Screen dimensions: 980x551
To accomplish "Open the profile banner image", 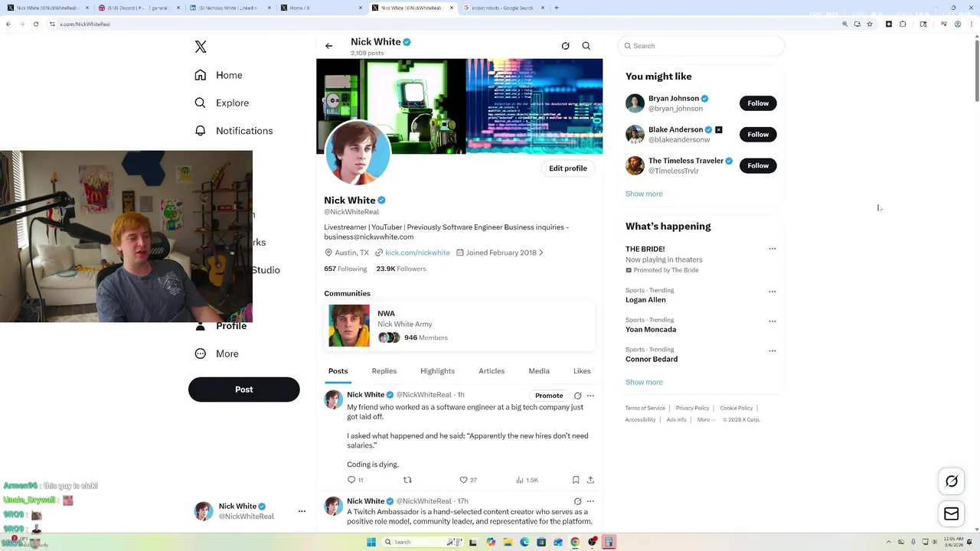I will 459,106.
